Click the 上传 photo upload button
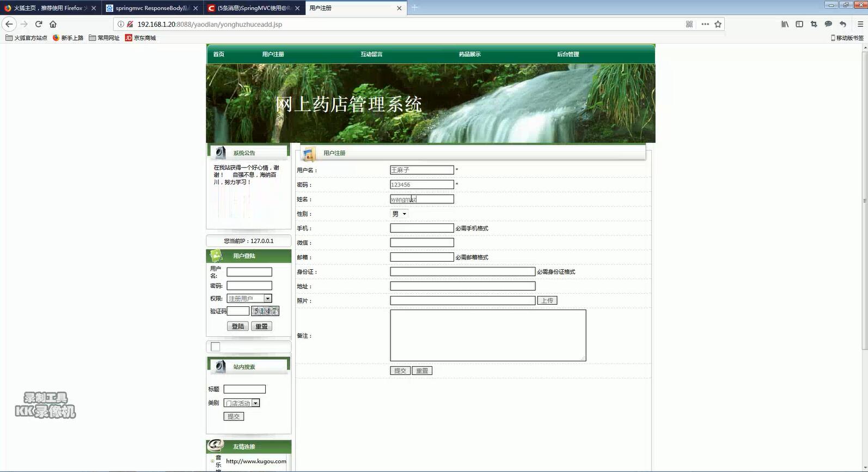 547,300
